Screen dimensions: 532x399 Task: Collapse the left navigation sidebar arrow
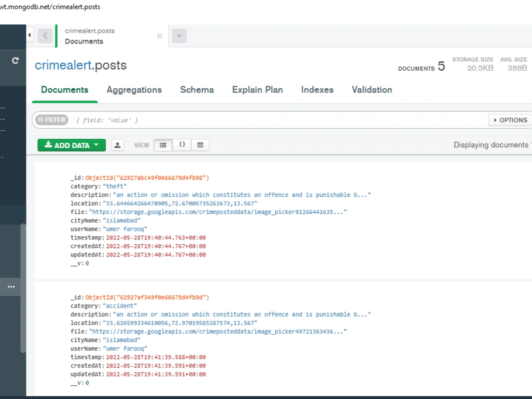coord(29,34)
